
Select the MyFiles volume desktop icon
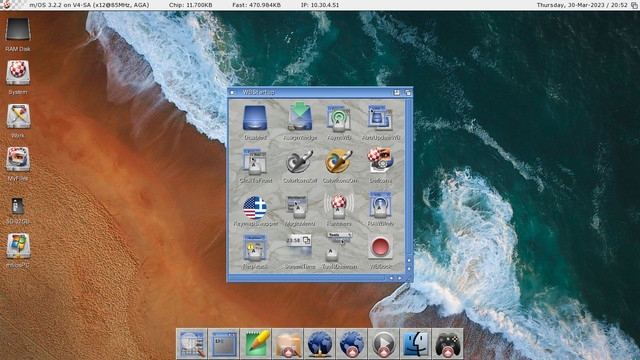coord(18,160)
